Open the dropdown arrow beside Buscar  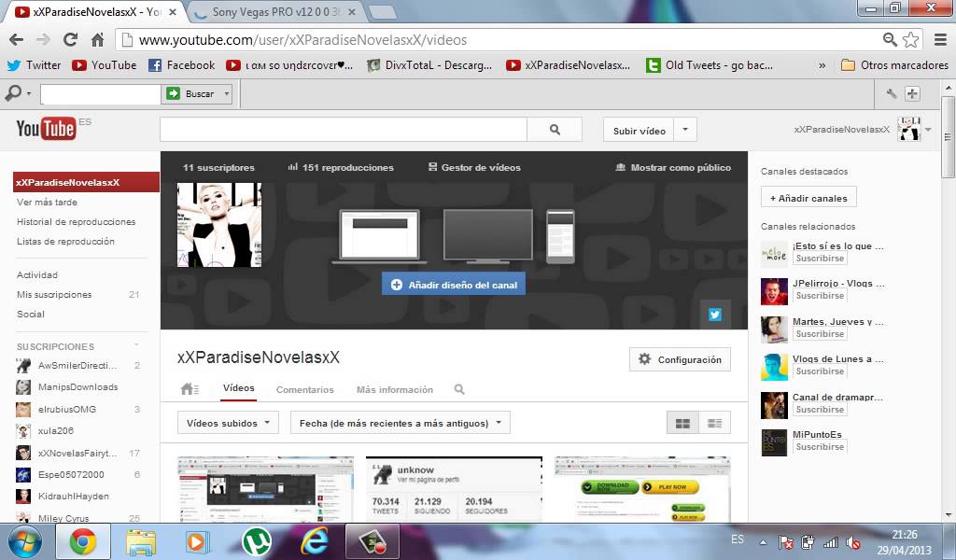227,94
